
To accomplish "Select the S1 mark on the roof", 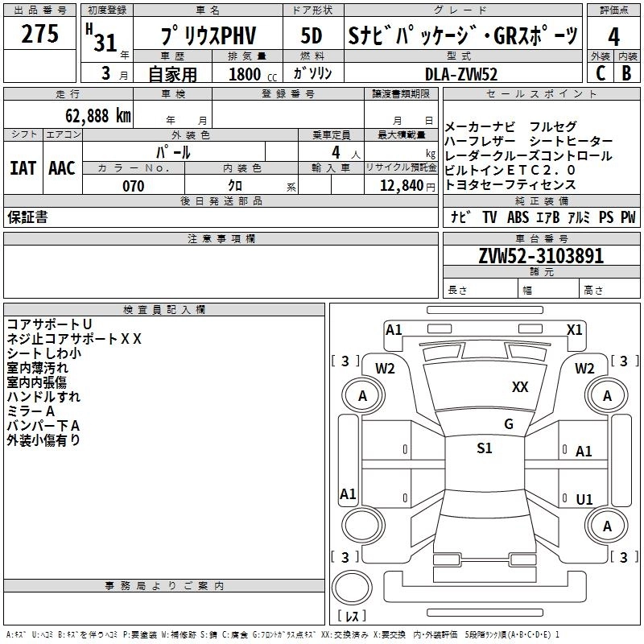I will (x=485, y=448).
